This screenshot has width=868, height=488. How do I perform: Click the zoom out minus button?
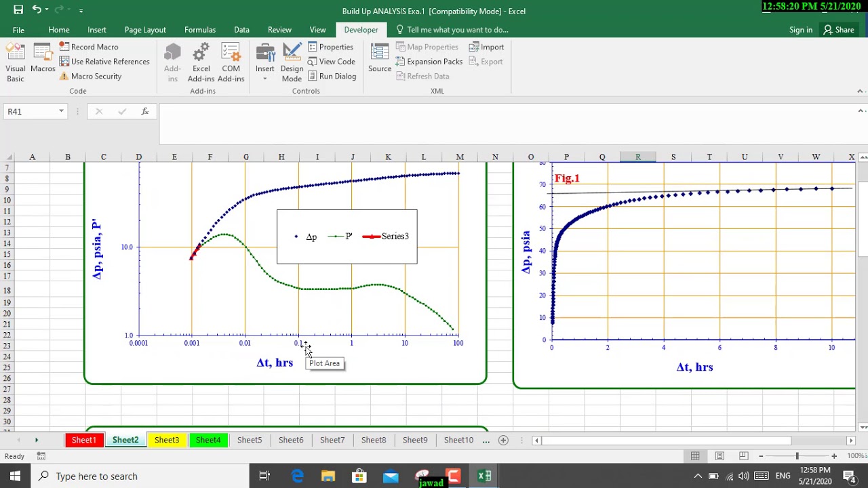[x=761, y=456]
